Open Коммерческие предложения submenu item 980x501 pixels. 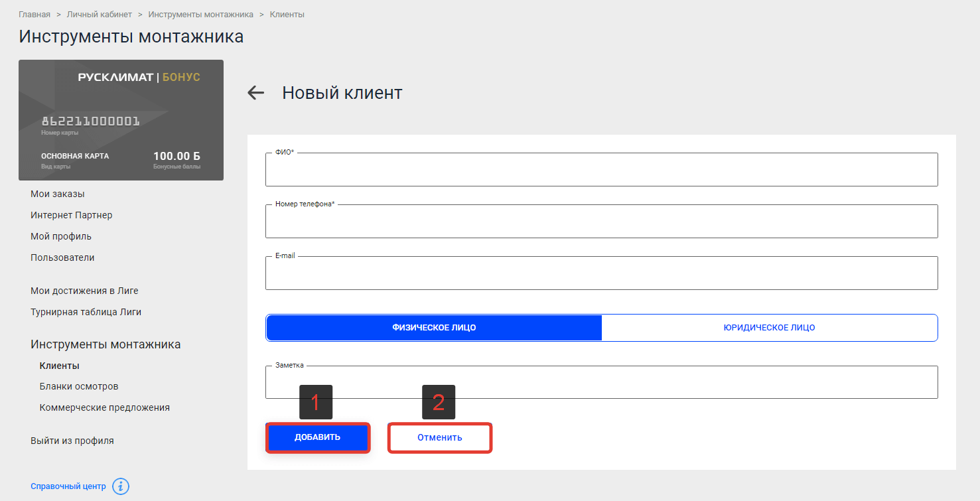[105, 407]
